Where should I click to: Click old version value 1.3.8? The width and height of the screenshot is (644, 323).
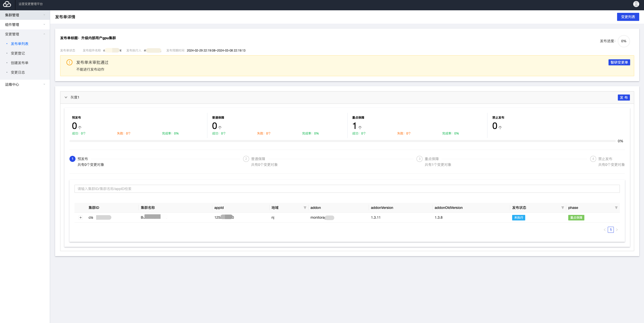tap(438, 217)
